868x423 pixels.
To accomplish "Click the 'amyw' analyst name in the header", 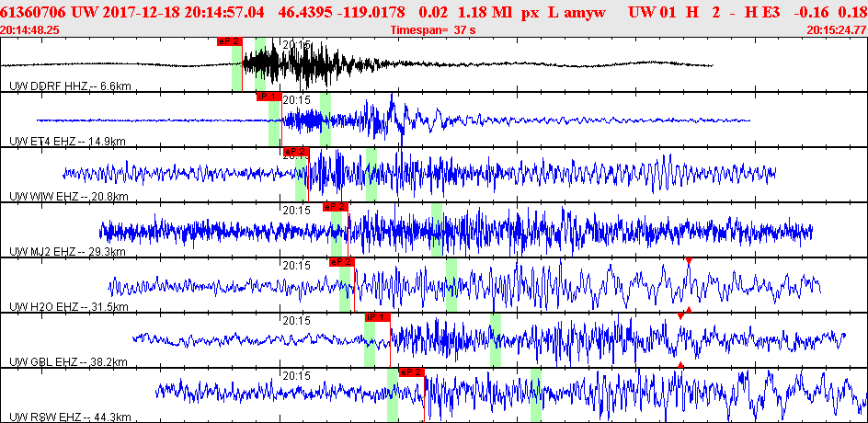I will tap(585, 13).
